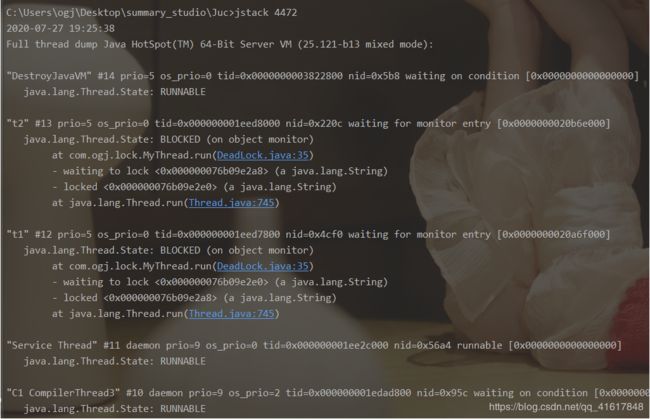Open DeadLock.java:35 link in t2 stack trace
The height and width of the screenshot is (419, 650).
pos(263,155)
